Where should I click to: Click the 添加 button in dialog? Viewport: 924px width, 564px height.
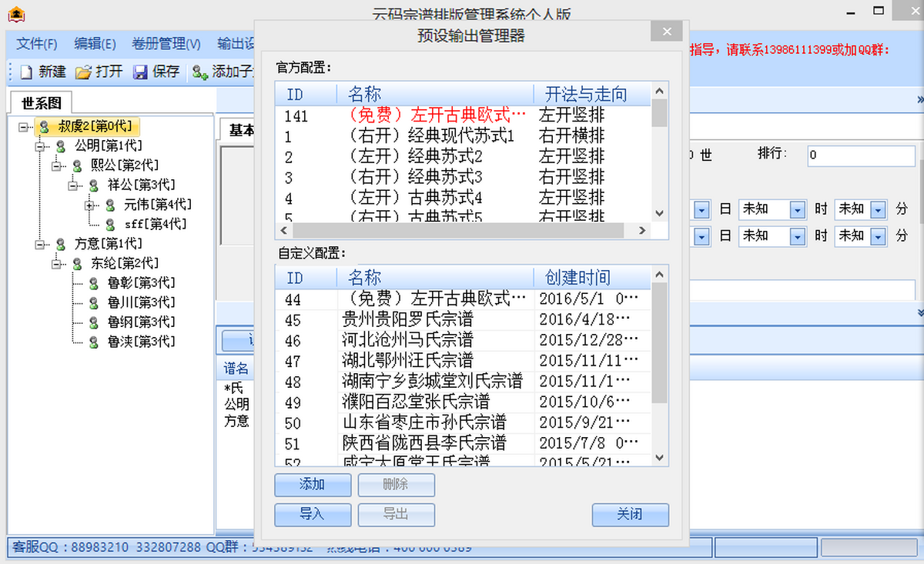313,485
